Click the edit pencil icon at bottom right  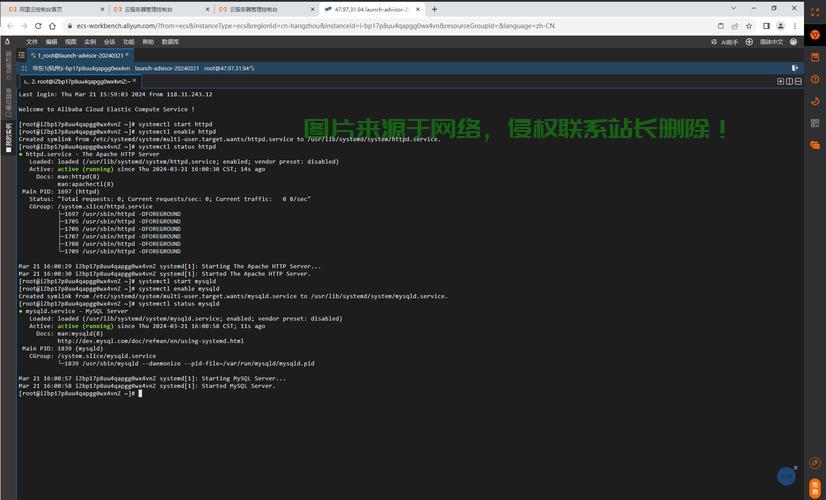(815, 463)
